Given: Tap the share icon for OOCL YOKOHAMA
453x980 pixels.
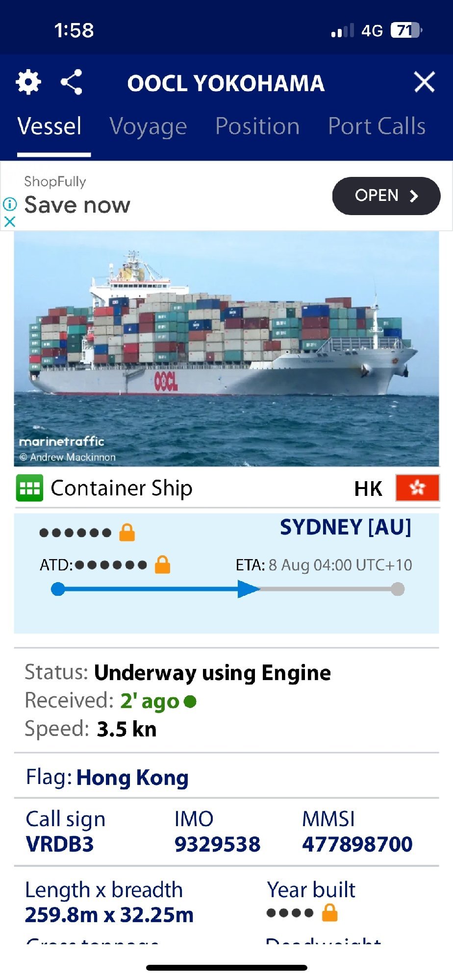Looking at the screenshot, I should pyautogui.click(x=72, y=82).
